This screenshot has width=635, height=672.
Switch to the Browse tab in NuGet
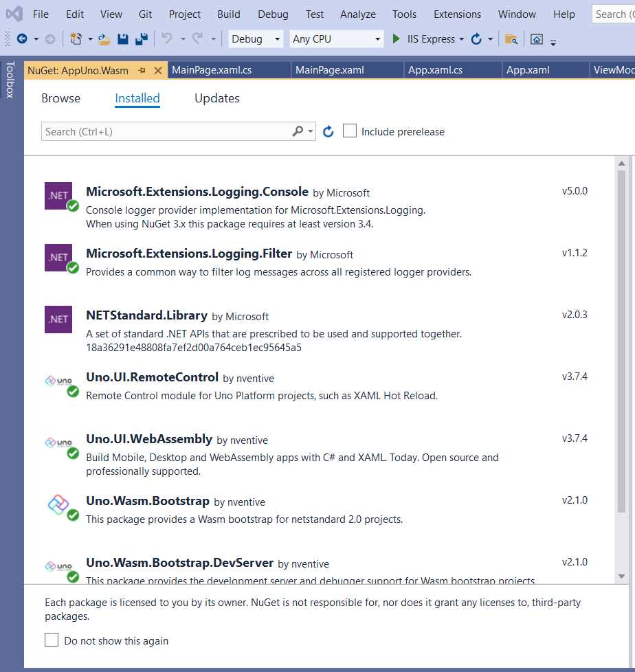60,98
